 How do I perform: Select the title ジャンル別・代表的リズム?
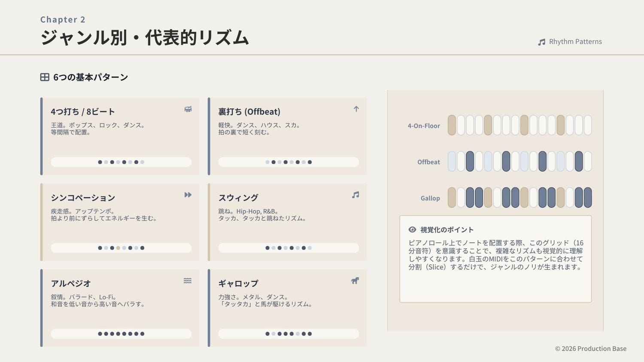pos(145,38)
